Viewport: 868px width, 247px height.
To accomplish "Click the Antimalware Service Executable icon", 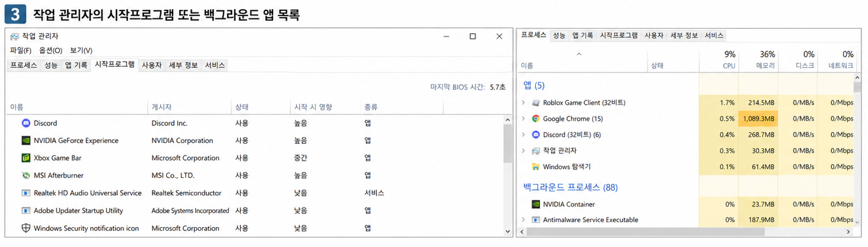I will coord(536,220).
